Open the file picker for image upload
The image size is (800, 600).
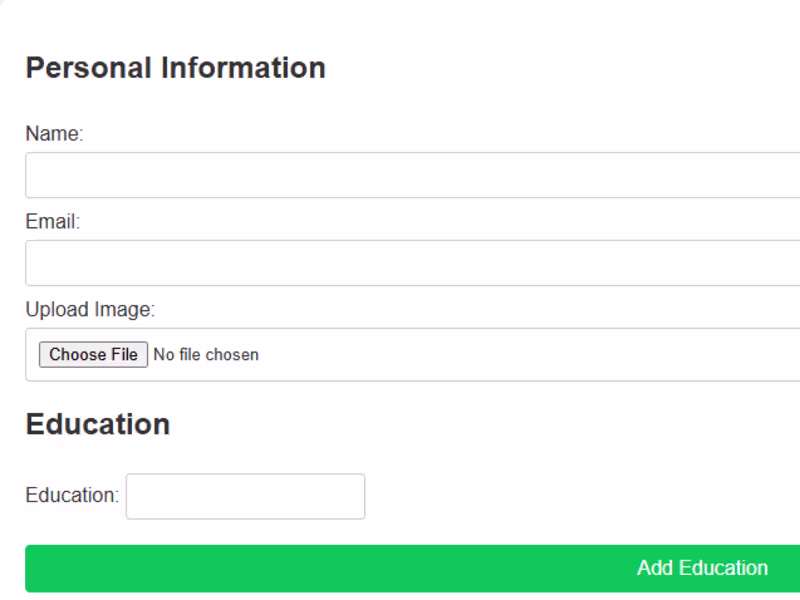(x=93, y=355)
